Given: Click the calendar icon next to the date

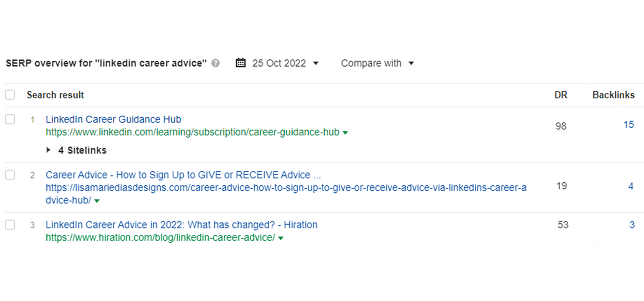Looking at the screenshot, I should point(240,63).
